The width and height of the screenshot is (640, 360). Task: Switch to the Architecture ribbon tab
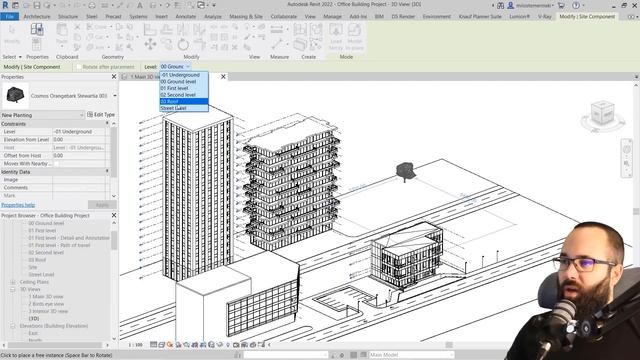pyautogui.click(x=37, y=16)
